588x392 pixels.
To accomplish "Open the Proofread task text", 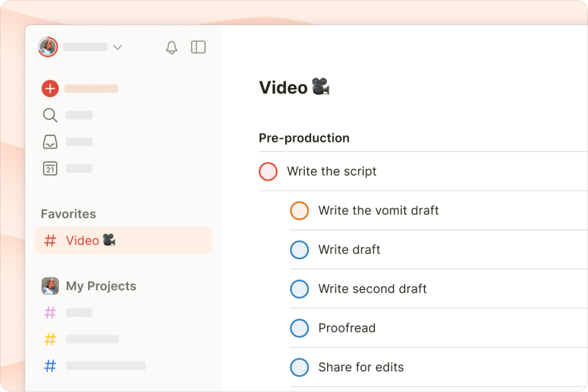I will pos(347,328).
